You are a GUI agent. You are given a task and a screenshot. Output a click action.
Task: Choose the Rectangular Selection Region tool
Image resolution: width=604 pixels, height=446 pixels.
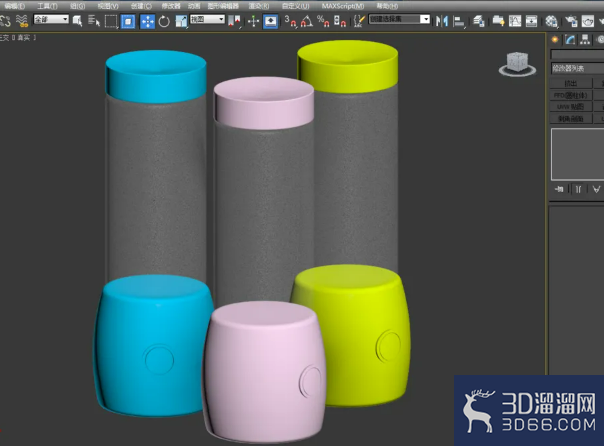(111, 21)
